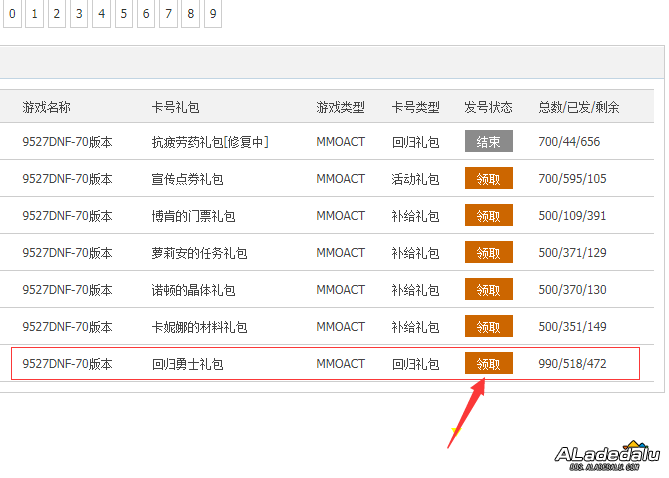Viewport: 669px width, 478px height.
Task: Click 领取 for 诺顿的晶体礼包
Action: tap(488, 290)
